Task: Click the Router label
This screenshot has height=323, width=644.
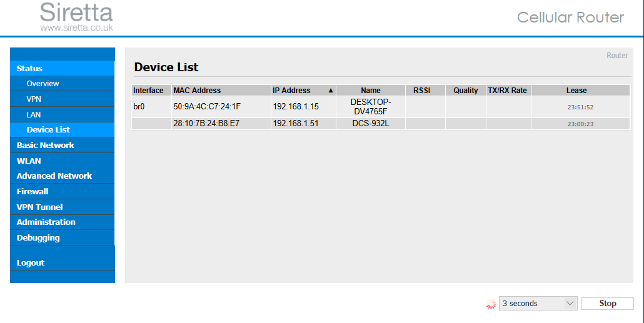Action: [617, 56]
